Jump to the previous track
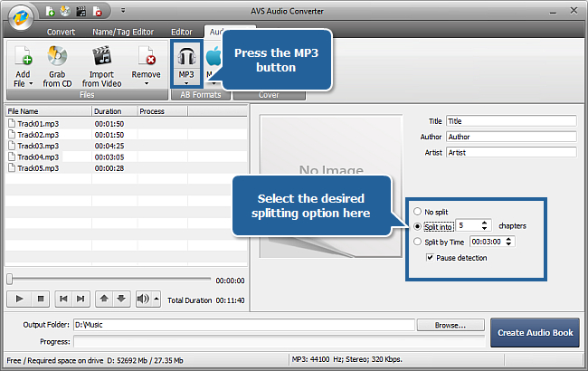The image size is (588, 371). (x=63, y=299)
